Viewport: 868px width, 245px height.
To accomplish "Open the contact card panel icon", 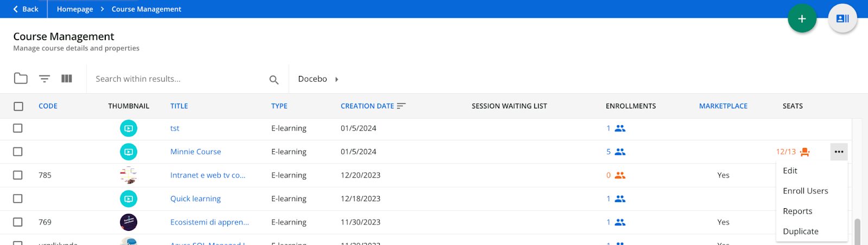I will (842, 18).
